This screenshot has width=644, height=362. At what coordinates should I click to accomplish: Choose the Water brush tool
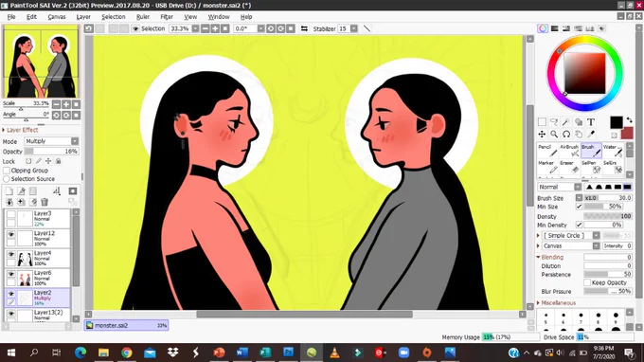pos(613,151)
